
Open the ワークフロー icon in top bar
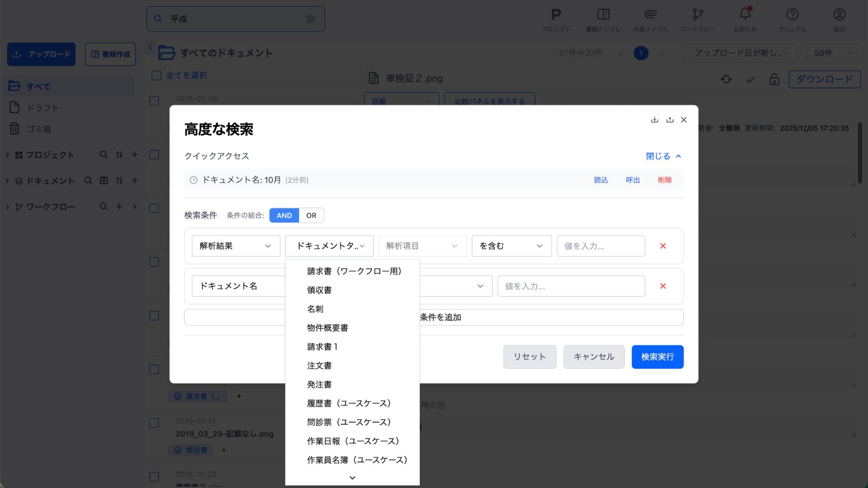point(698,14)
